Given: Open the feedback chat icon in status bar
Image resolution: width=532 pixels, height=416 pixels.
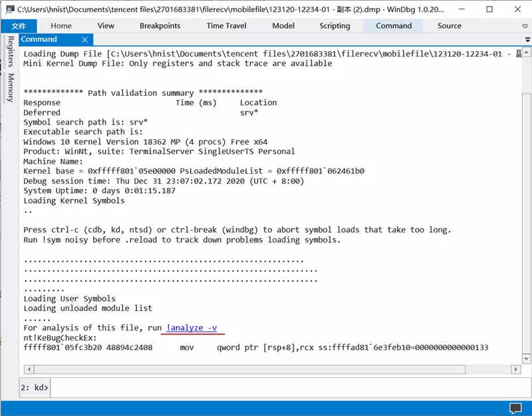Looking at the screenshot, I should click(515, 408).
